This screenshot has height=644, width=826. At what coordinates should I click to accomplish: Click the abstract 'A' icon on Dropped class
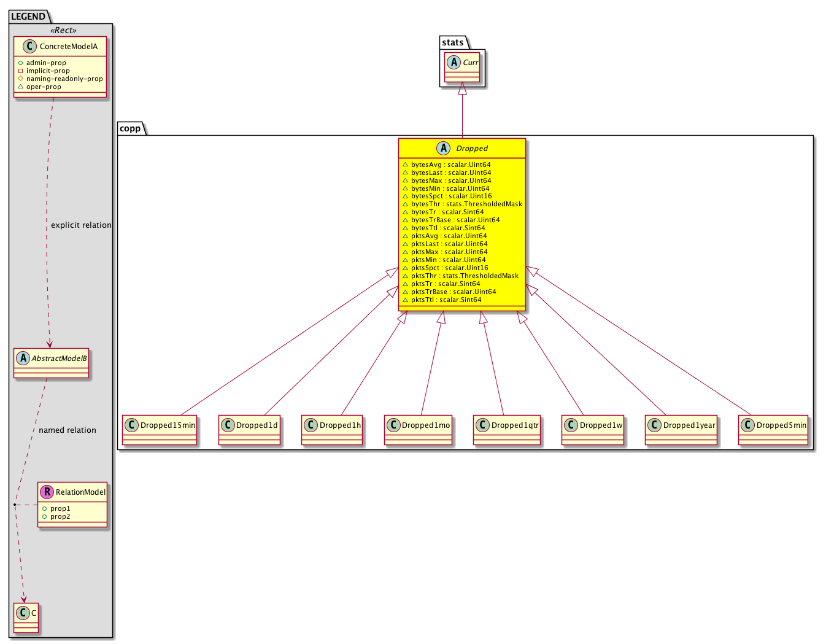click(444, 149)
